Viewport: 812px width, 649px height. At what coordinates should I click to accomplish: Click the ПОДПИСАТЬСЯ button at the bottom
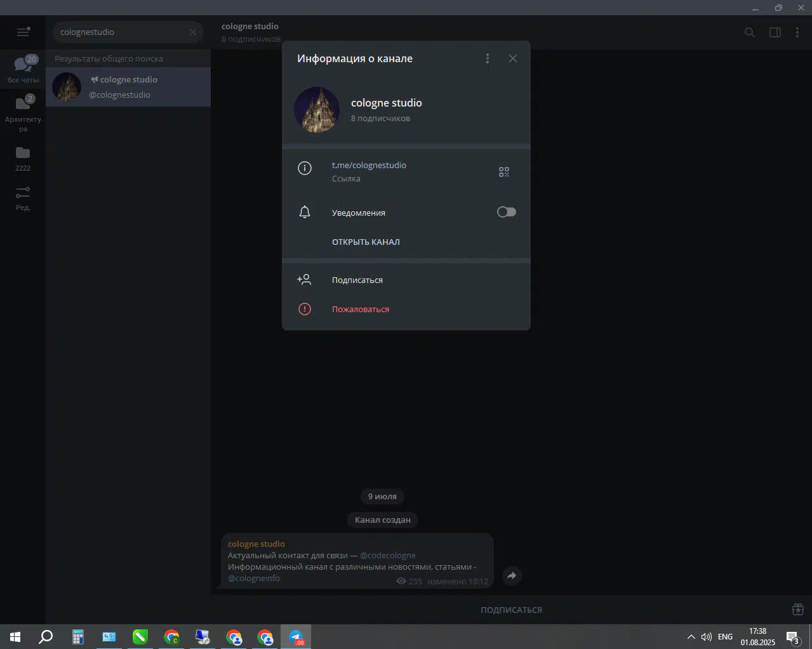511,610
